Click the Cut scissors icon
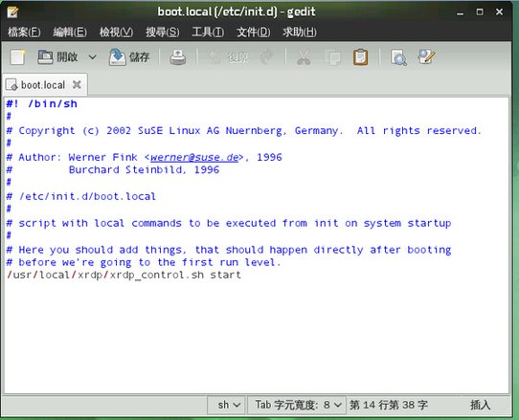The image size is (519, 420). pos(304,57)
